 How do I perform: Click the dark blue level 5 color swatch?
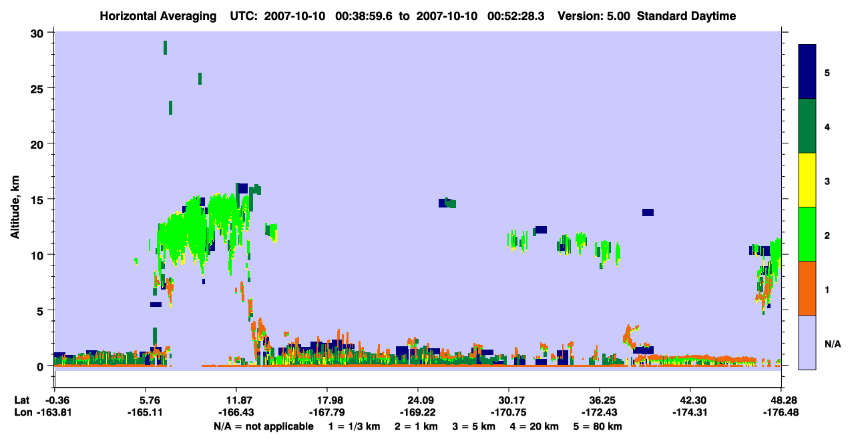pos(807,72)
